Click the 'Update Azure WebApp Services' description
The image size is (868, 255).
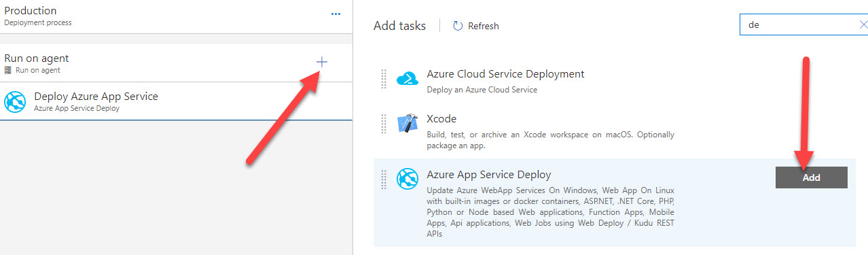pos(550,211)
